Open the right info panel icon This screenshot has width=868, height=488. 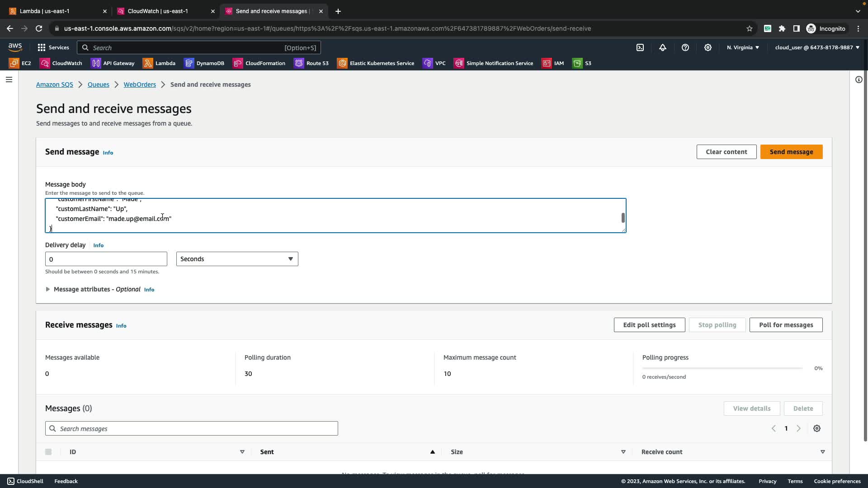coord(859,80)
